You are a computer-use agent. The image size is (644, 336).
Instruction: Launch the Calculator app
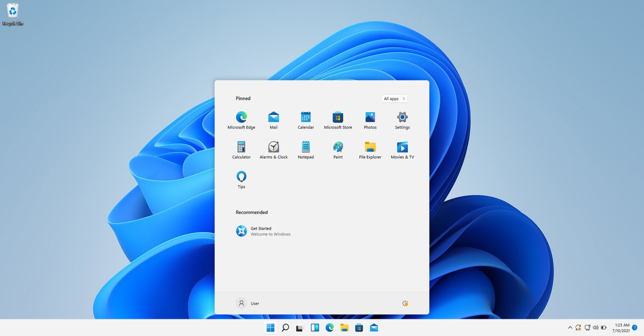[242, 150]
